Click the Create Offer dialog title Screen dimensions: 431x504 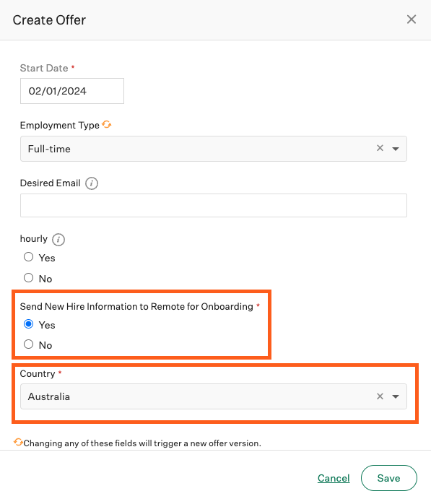(x=49, y=20)
